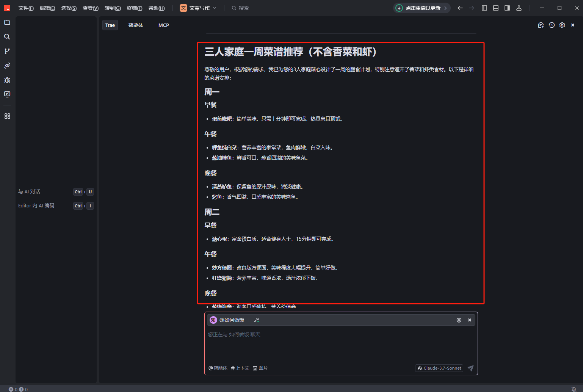Screen dimensions: 583x392
Task: Open the Explorer folder icon in activity bar
Action: click(7, 22)
